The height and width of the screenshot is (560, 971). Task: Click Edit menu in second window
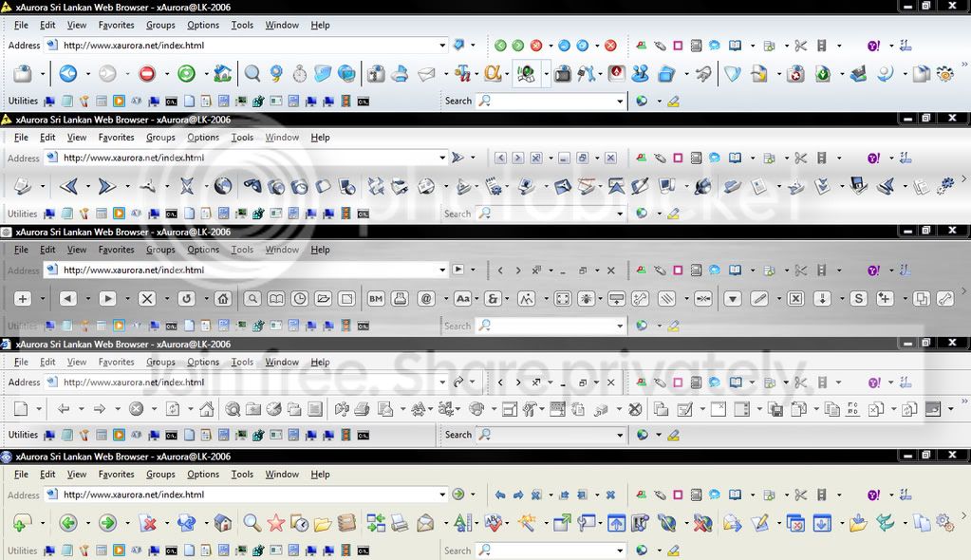pos(47,138)
